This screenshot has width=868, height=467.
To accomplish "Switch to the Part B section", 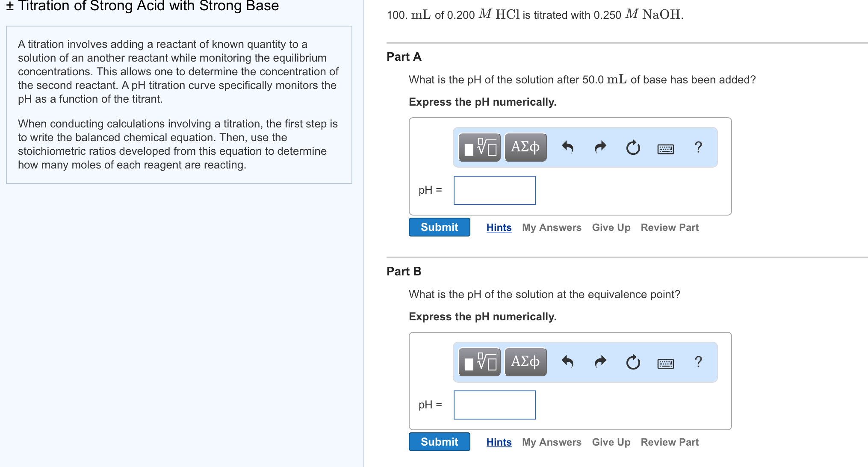I will point(403,271).
